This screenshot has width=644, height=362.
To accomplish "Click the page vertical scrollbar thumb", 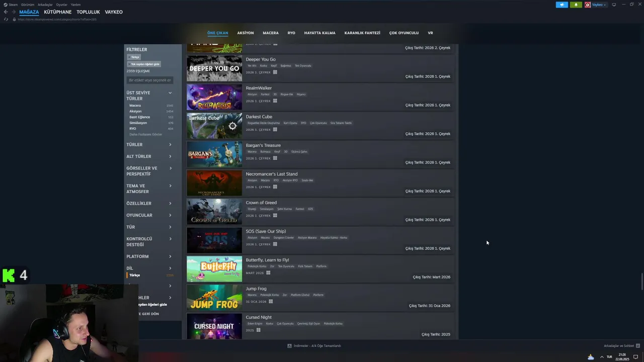I will (641, 282).
